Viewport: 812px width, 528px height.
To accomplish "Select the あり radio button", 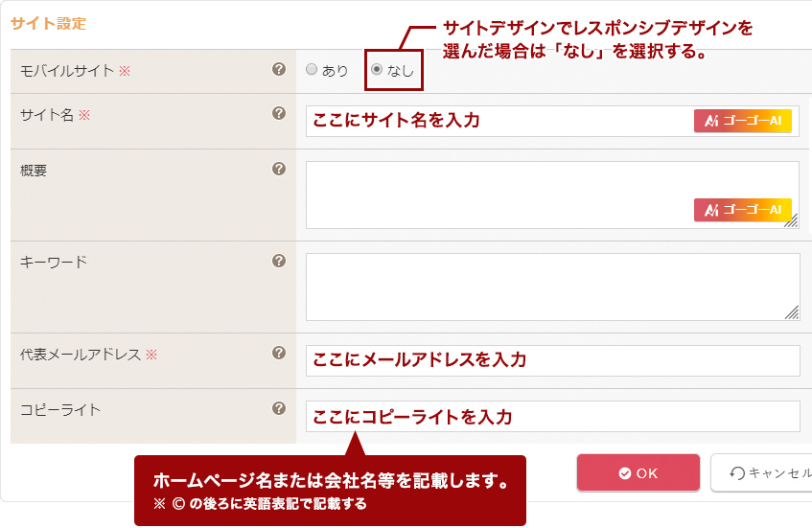I will click(x=312, y=70).
